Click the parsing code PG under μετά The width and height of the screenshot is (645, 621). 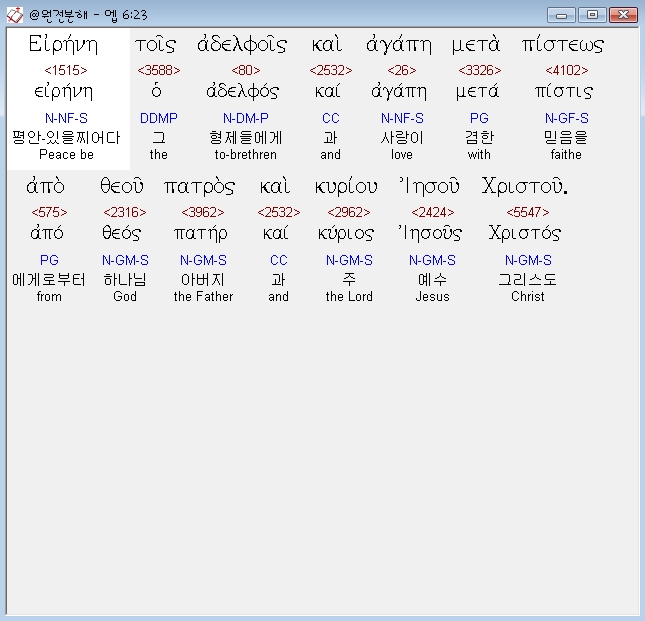[479, 118]
